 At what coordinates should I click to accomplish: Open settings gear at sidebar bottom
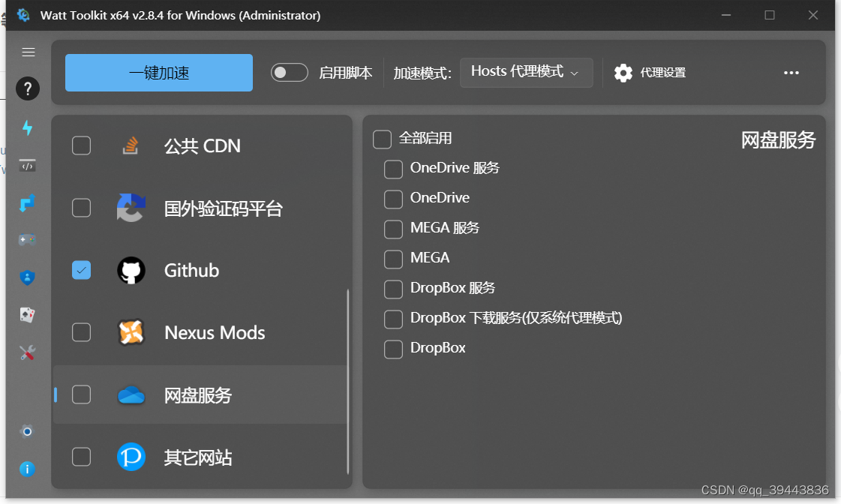(27, 431)
